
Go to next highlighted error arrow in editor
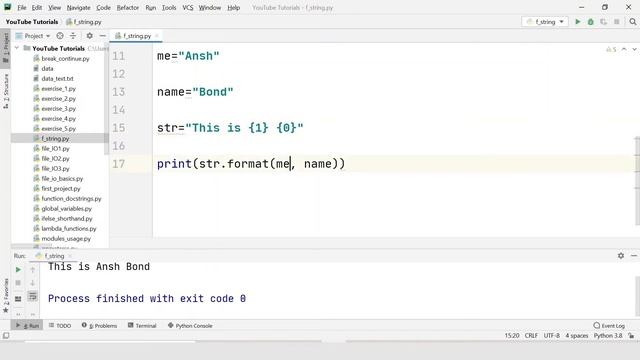point(634,49)
